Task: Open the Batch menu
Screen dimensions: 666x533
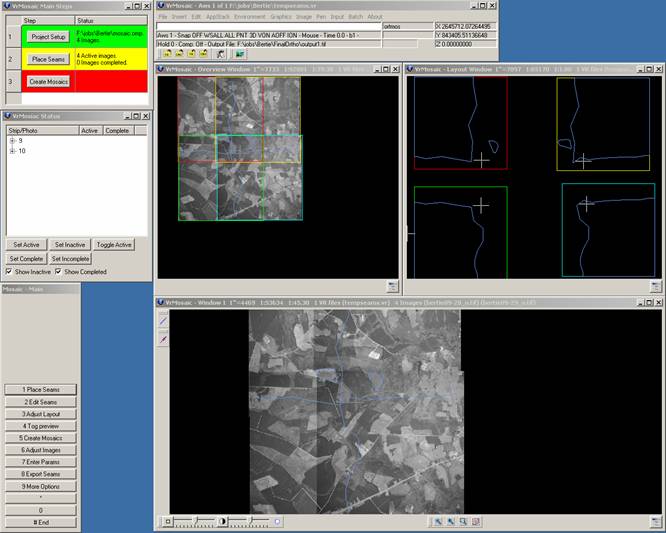Action: click(356, 17)
